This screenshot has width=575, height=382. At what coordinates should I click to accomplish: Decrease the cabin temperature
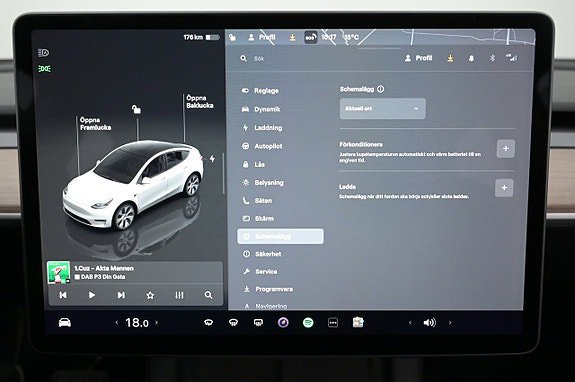tap(117, 323)
